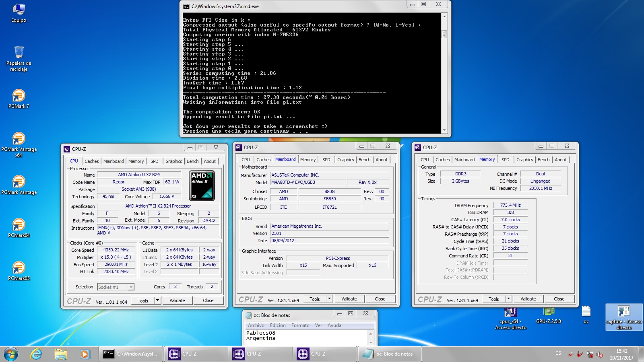Open Archivo menu in Notepad

pos(256,325)
